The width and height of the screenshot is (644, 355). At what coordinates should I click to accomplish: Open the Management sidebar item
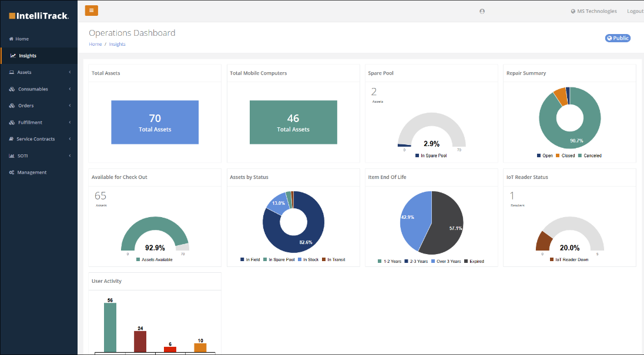pos(39,173)
